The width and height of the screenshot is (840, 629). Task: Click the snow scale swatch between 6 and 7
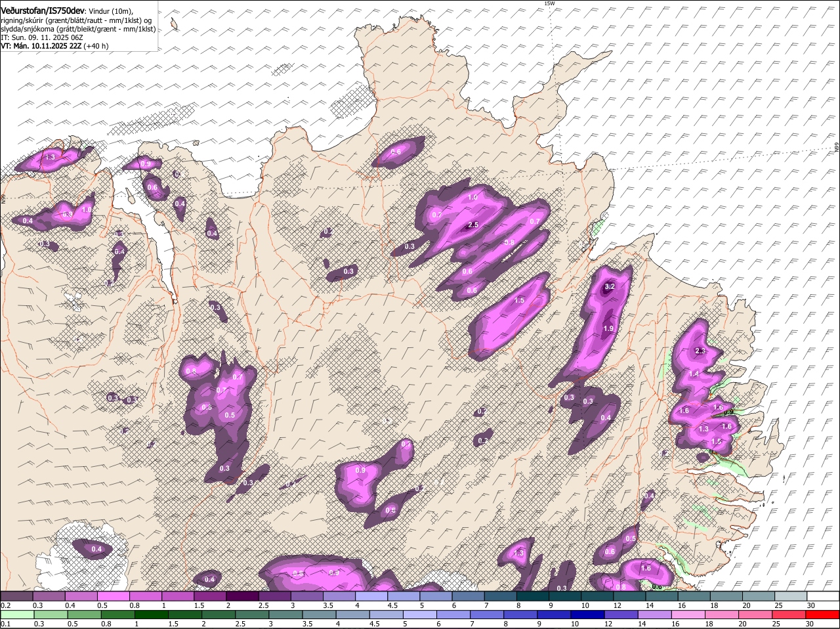click(469, 596)
